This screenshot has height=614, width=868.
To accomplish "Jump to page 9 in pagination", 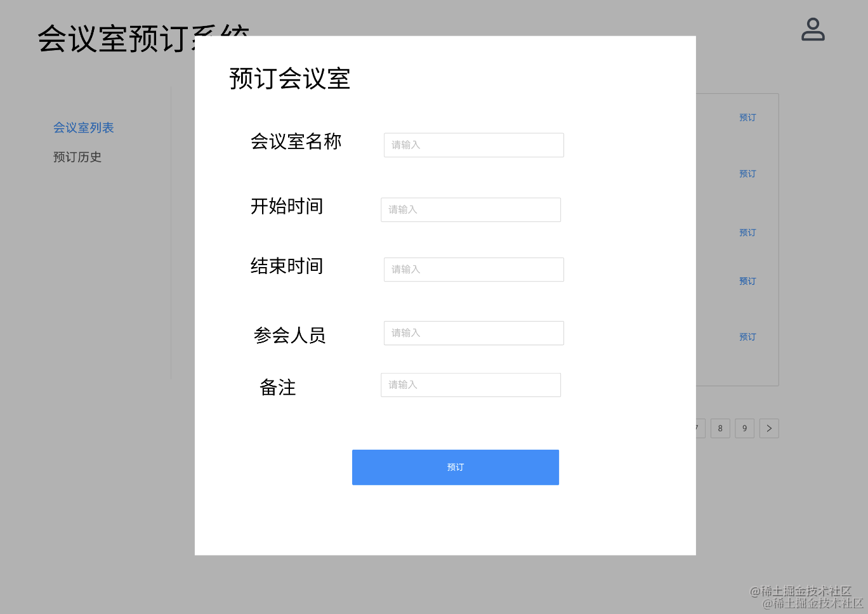I will point(744,428).
